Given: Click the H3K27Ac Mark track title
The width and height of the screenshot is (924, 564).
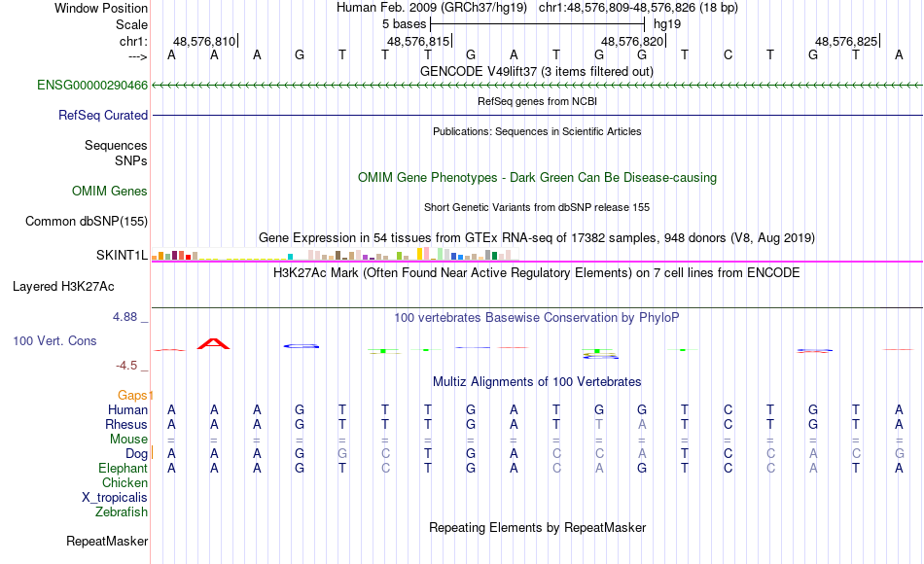Looking at the screenshot, I should (x=537, y=273).
